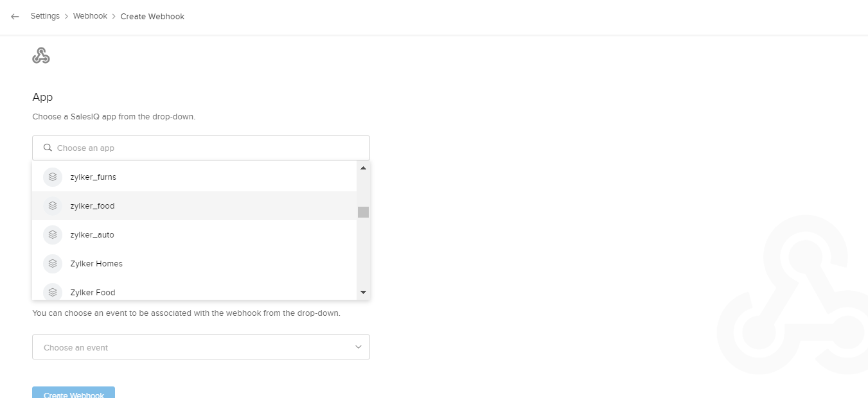Click the zylker_food app icon
This screenshot has height=398, width=868.
pyautogui.click(x=53, y=206)
